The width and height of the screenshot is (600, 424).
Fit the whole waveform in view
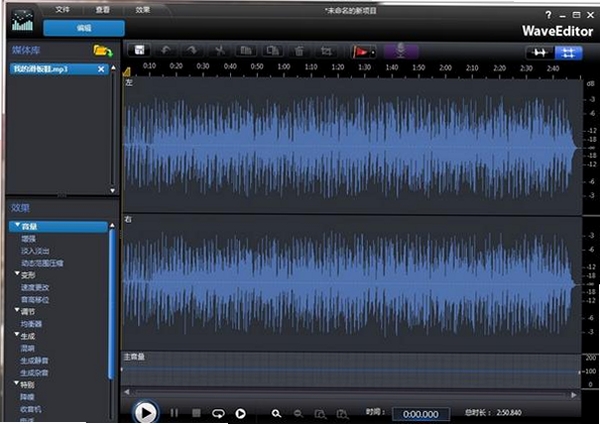(320, 414)
